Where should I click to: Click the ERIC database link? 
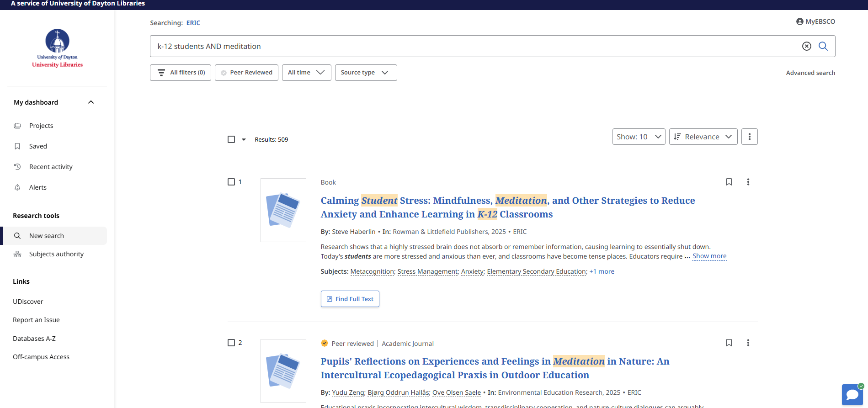(x=193, y=23)
